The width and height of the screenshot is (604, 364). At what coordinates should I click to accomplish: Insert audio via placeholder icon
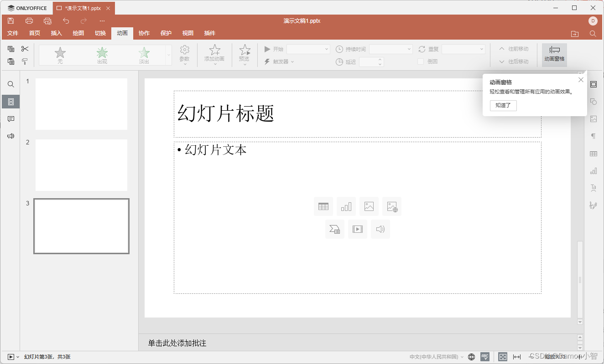pos(380,229)
